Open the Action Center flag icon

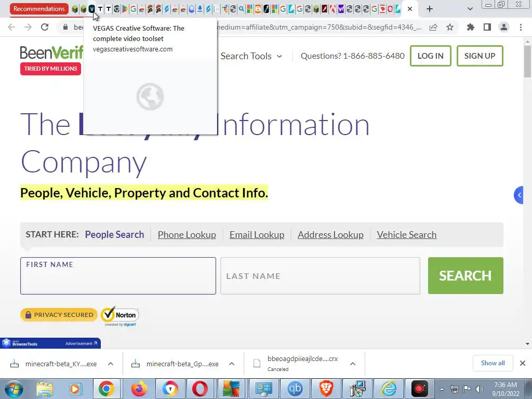467,389
